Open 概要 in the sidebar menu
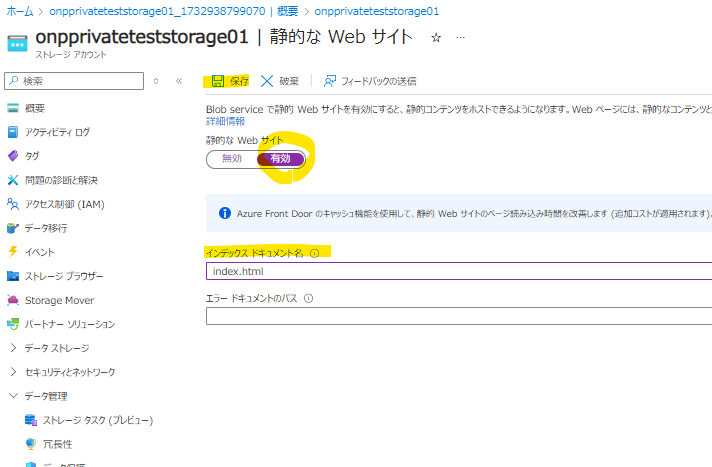Screen dimensions: 712x467 tap(35, 108)
